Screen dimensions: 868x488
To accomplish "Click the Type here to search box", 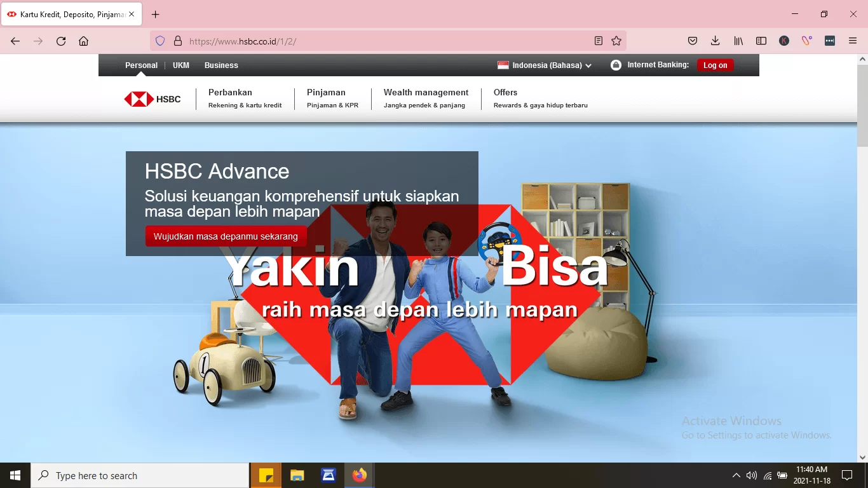I will click(x=140, y=475).
